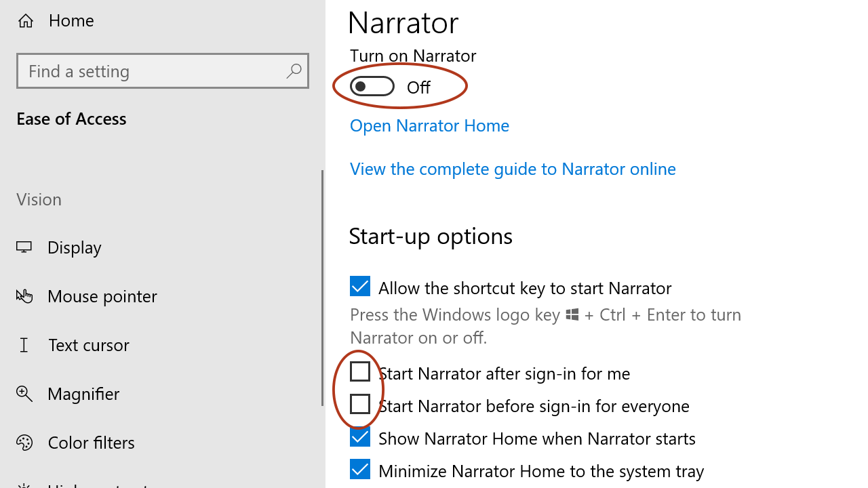
Task: Click the search magnifier icon in Find a setting
Action: tap(294, 70)
